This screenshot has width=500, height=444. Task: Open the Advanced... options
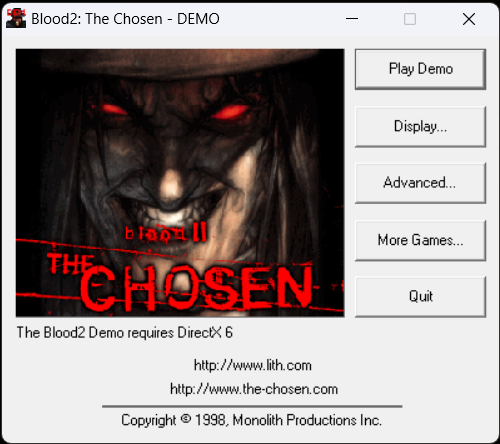point(420,183)
